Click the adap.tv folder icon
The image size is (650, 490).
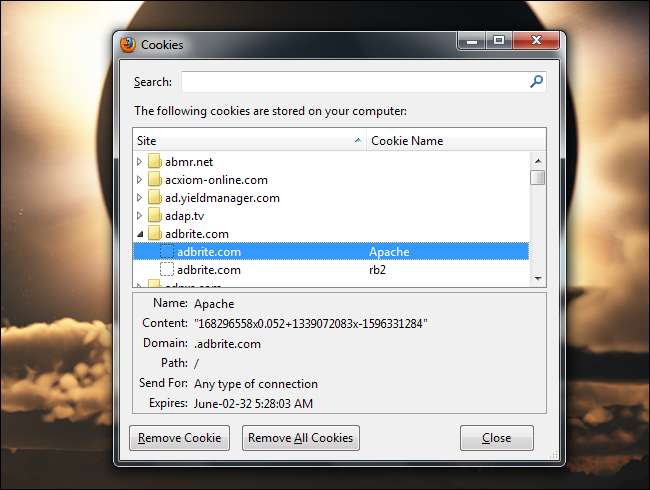pos(155,216)
